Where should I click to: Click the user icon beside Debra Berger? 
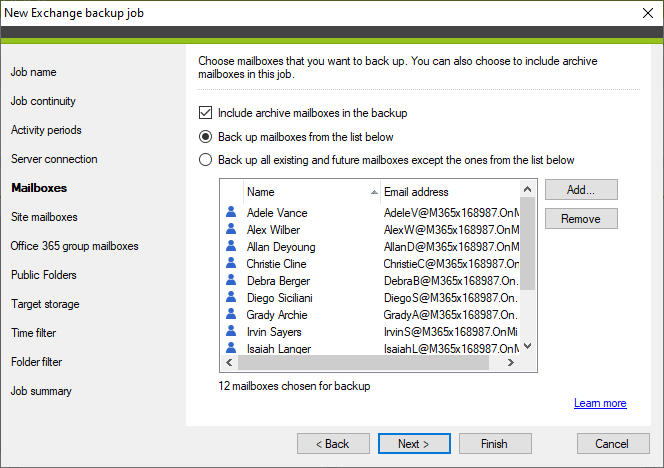231,281
